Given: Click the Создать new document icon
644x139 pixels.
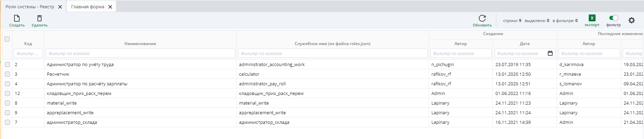Looking at the screenshot, I should tap(17, 18).
